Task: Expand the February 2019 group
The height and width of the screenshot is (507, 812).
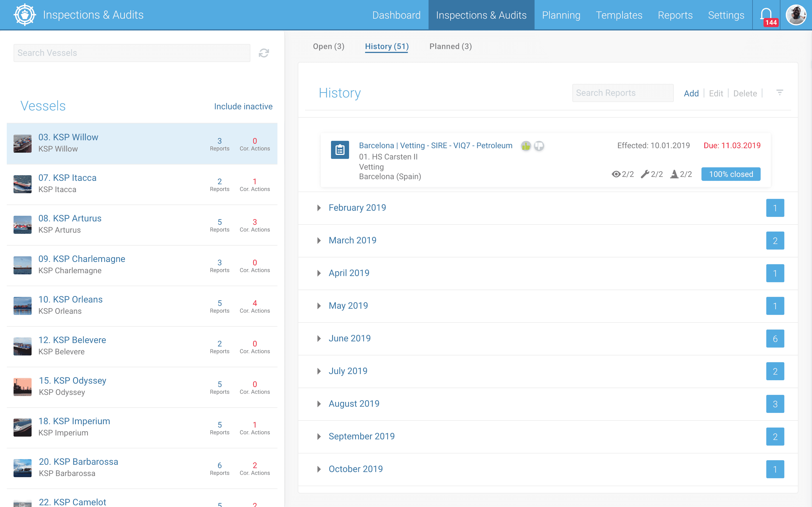Action: point(357,208)
